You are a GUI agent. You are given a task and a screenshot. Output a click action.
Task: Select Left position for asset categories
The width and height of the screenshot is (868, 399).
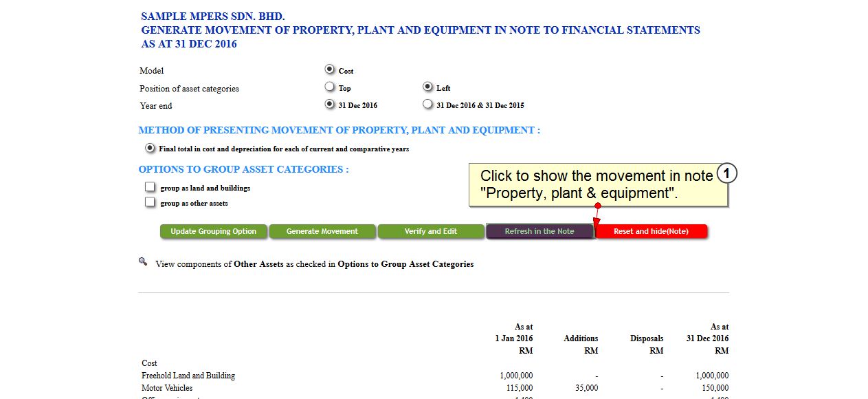point(427,87)
